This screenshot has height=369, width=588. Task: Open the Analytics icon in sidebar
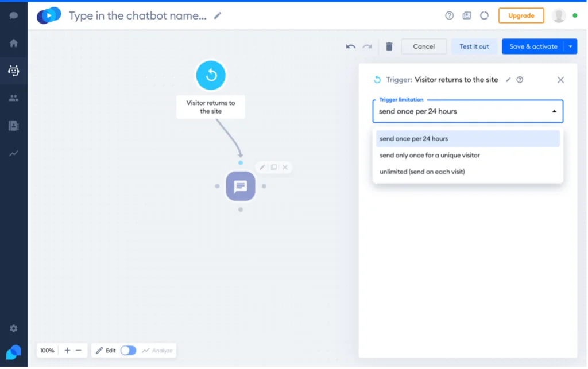click(13, 153)
